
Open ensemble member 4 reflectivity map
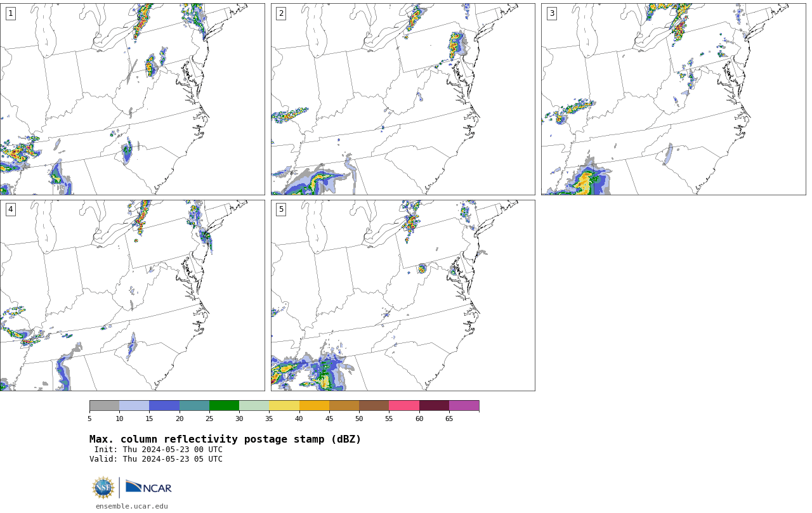tap(133, 295)
